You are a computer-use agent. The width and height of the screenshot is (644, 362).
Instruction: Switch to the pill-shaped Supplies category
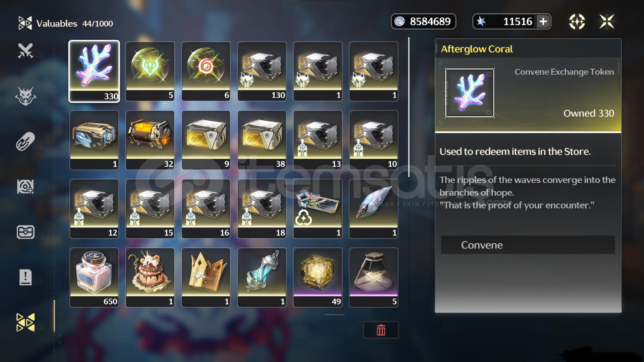(25, 141)
